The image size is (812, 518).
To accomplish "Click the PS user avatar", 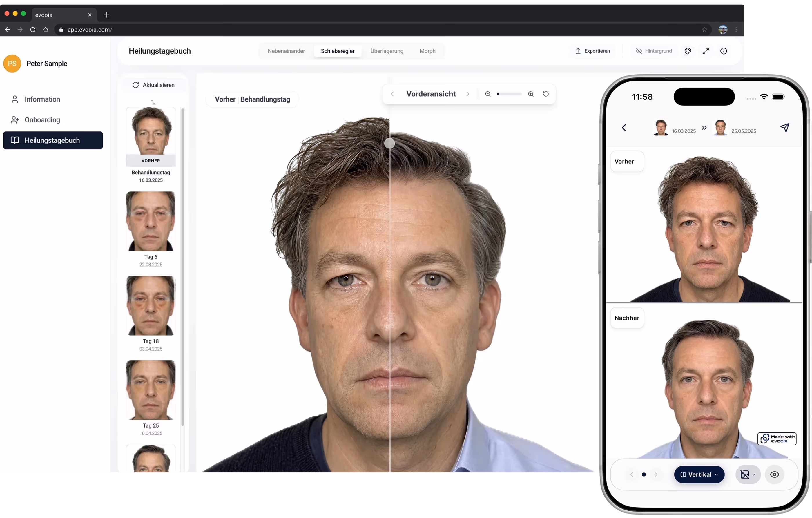I will 12,64.
